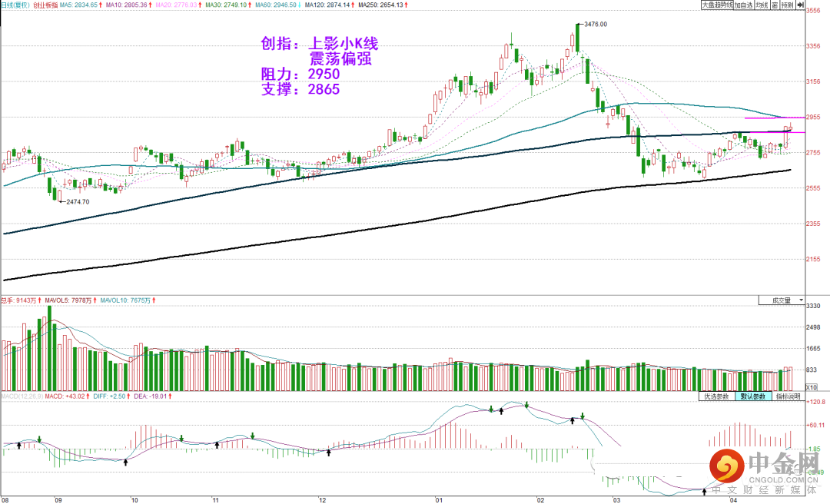This screenshot has height=504, width=830.
Task: Open the 日线(复权) period selector
Action: (x=15, y=5)
